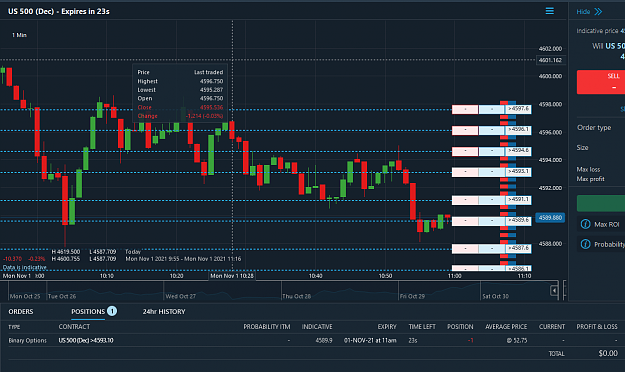Click the red SELL button
Screen dimensions: 625x372
[601, 82]
